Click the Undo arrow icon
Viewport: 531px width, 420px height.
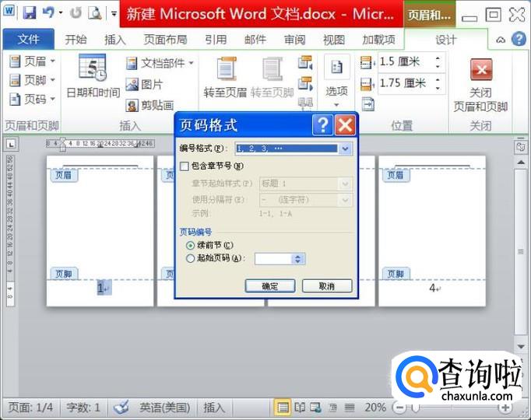click(49, 13)
